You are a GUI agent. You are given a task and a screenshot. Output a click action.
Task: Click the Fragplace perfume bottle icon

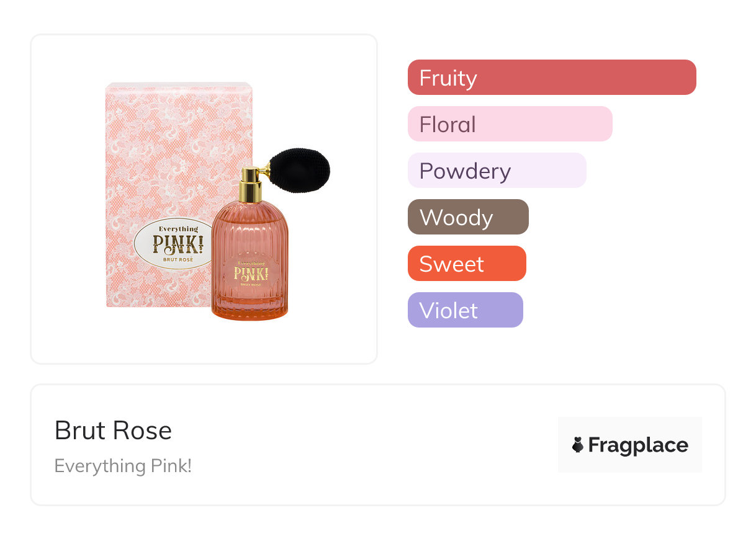pyautogui.click(x=578, y=445)
